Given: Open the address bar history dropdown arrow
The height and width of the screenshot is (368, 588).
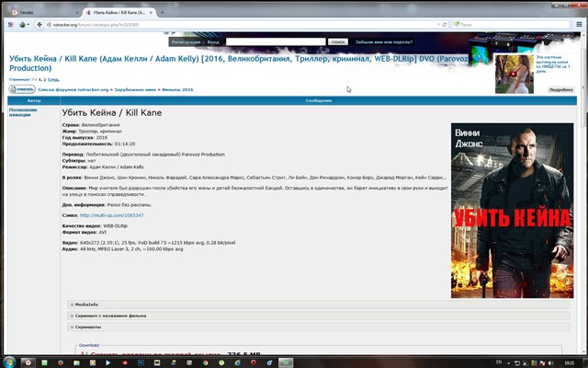Looking at the screenshot, I should click(x=438, y=25).
